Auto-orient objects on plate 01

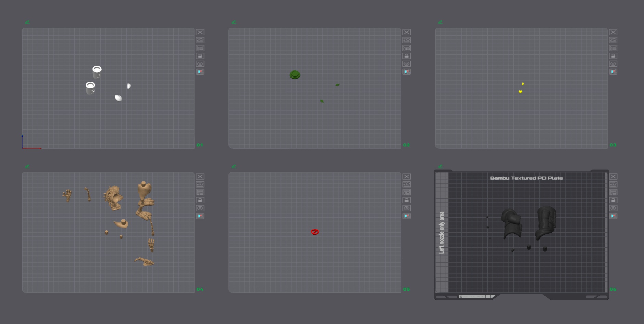point(200,40)
